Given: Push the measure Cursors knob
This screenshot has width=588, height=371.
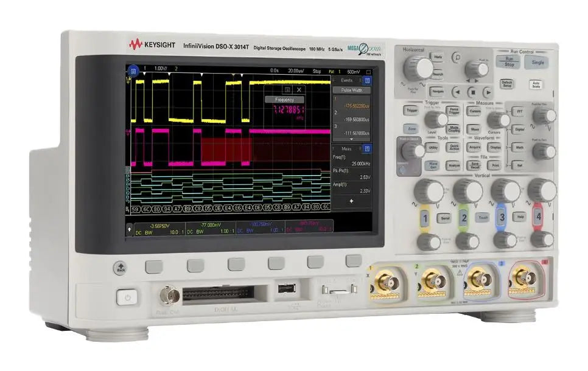Looking at the screenshot, I should pyautogui.click(x=499, y=120).
